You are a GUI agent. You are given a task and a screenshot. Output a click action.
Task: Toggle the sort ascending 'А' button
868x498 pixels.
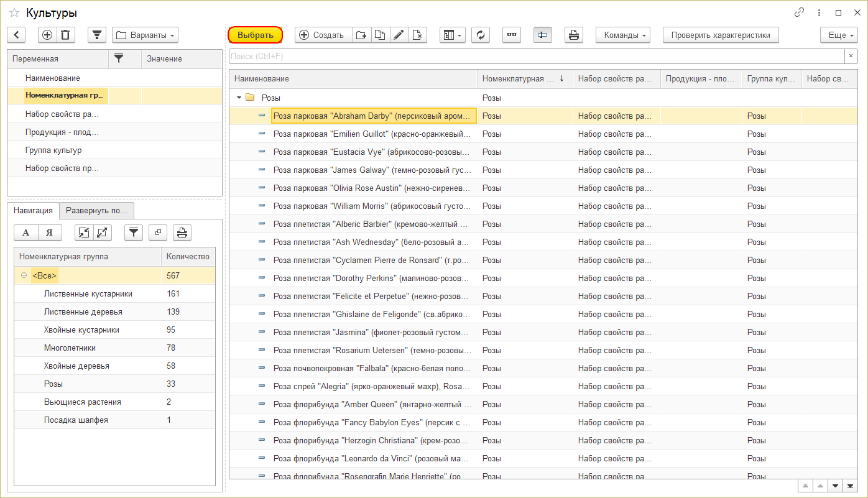(26, 233)
